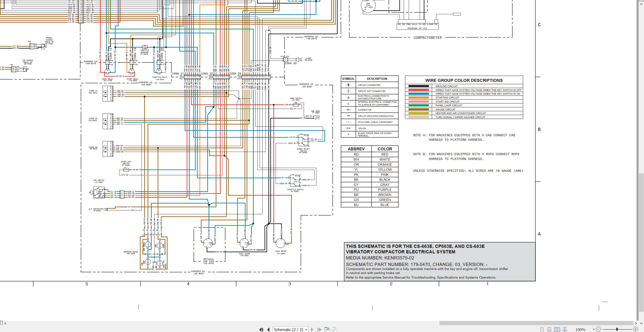Image resolution: width=644 pixels, height=332 pixels.
Task: Click the scroll left arrow
Action: tap(5, 323)
